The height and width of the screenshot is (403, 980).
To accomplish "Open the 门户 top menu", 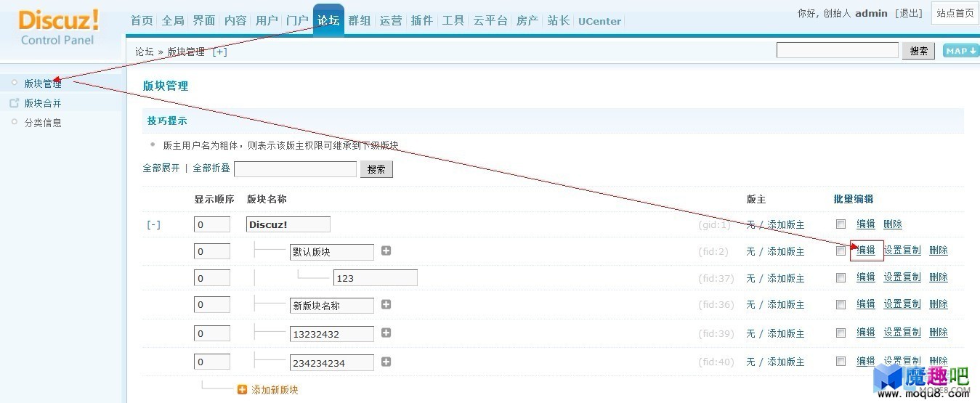I will click(x=298, y=20).
